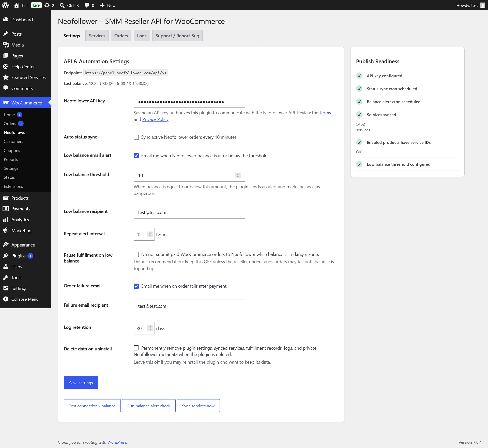The image size is (488, 448).
Task: Click the endpoint URL code text
Action: [x=126, y=73]
